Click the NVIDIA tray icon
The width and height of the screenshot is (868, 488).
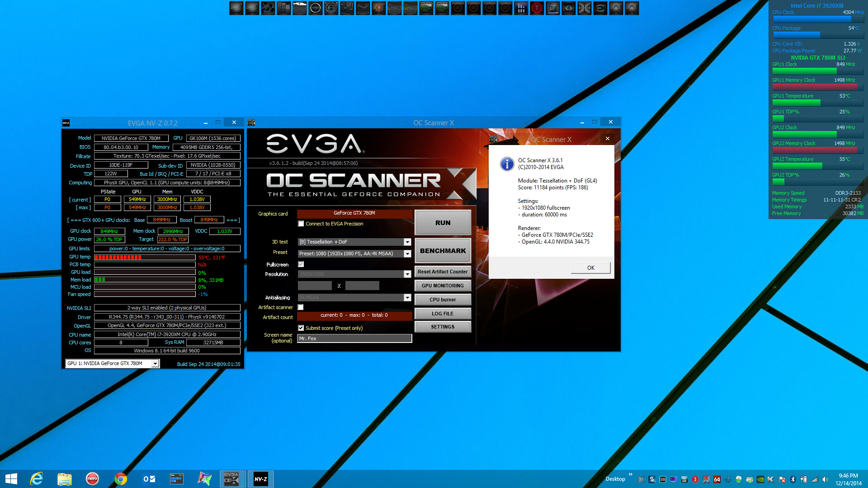pyautogui.click(x=760, y=479)
